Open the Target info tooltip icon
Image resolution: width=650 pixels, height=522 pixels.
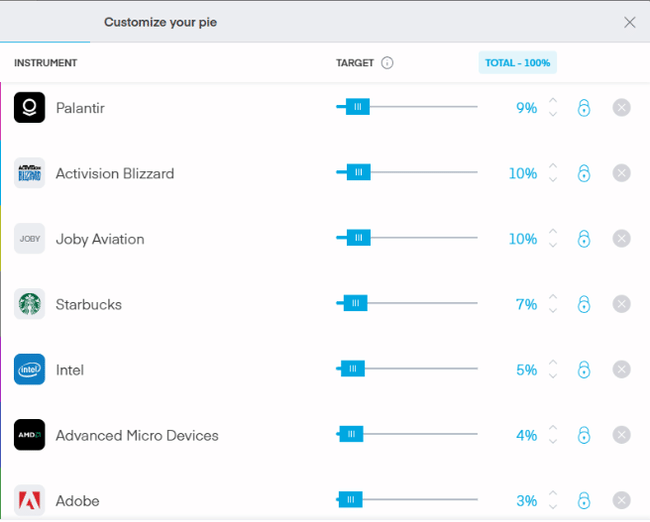(387, 63)
